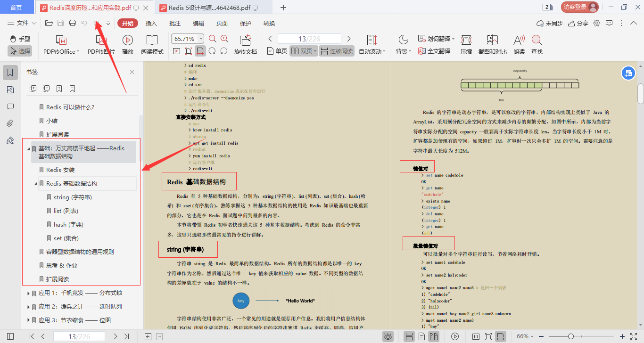The image size is (644, 343).
Task: Toggle two-page layout in status bar
Action: (433, 336)
